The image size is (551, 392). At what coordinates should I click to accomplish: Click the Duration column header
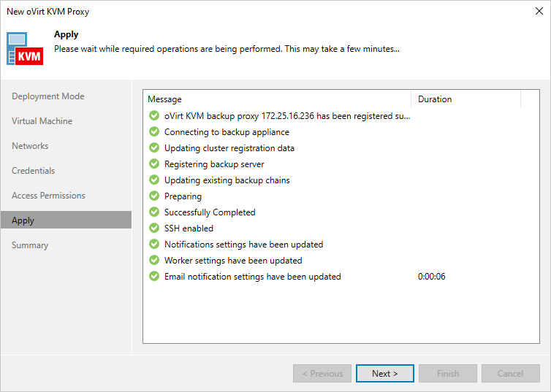(465, 99)
